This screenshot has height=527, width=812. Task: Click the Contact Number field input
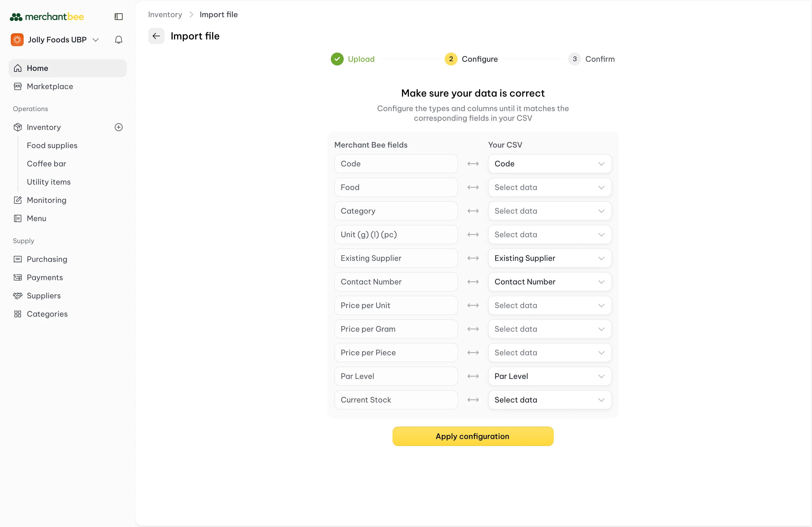click(x=396, y=281)
